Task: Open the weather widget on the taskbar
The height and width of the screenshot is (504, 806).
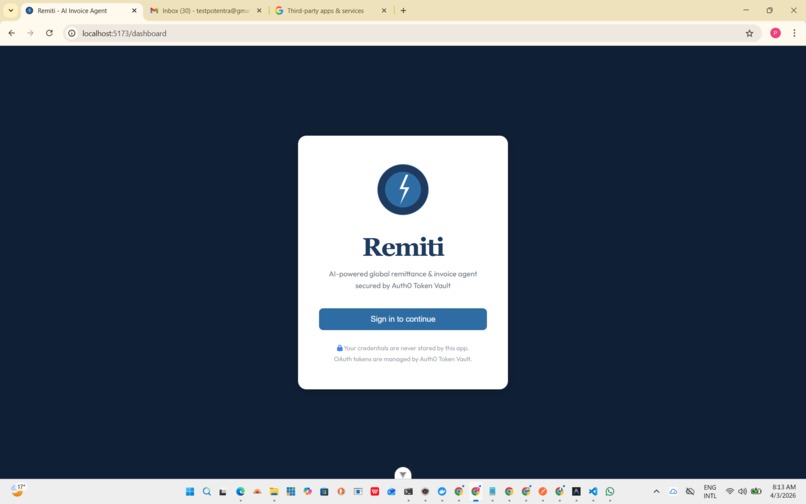Action: click(x=18, y=491)
